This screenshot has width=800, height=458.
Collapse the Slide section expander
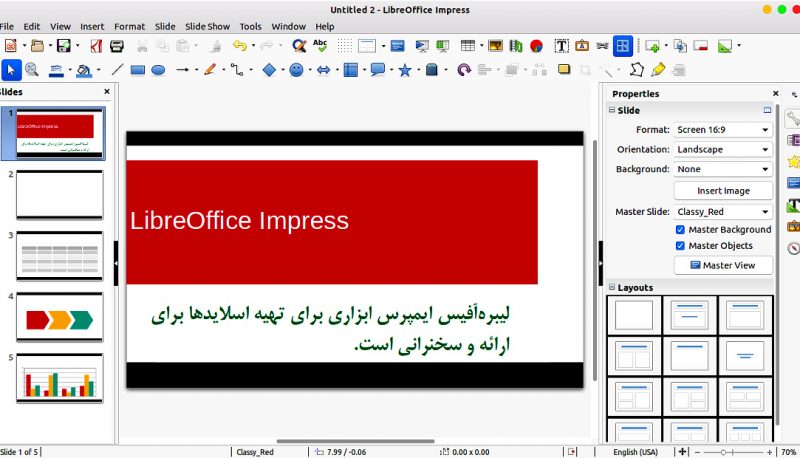(612, 110)
